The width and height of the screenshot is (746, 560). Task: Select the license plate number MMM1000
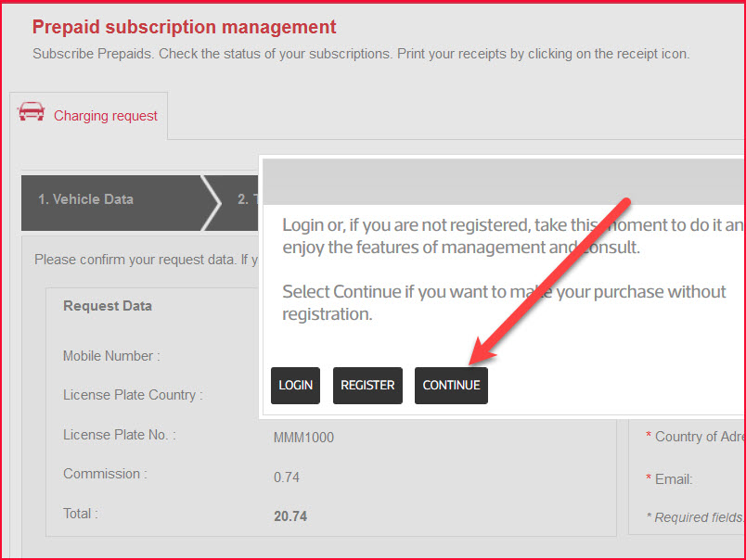click(303, 438)
